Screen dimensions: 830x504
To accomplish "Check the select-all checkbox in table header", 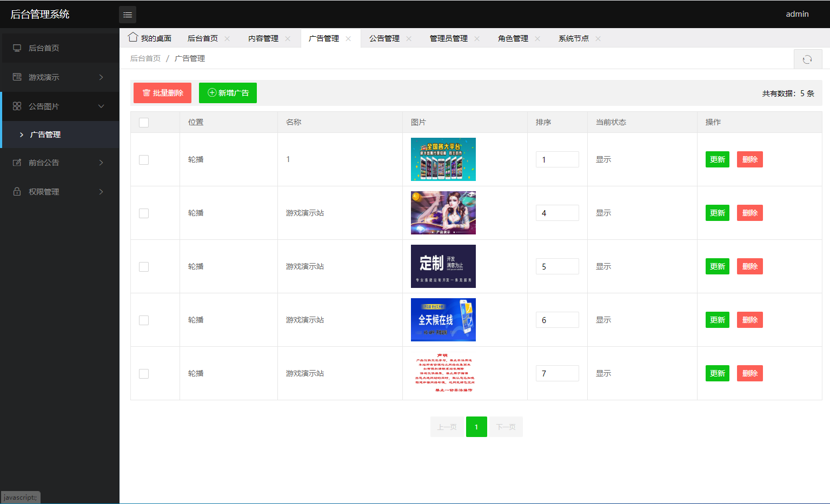I will [x=143, y=123].
